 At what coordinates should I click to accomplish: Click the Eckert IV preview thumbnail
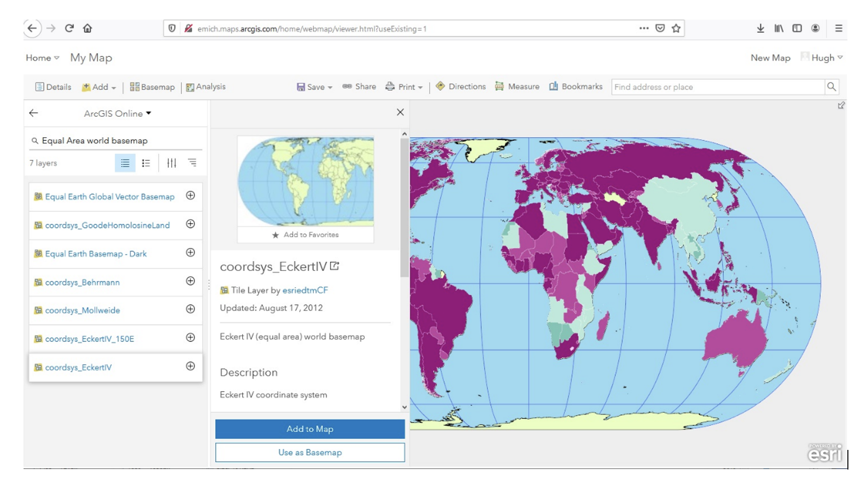tap(306, 181)
